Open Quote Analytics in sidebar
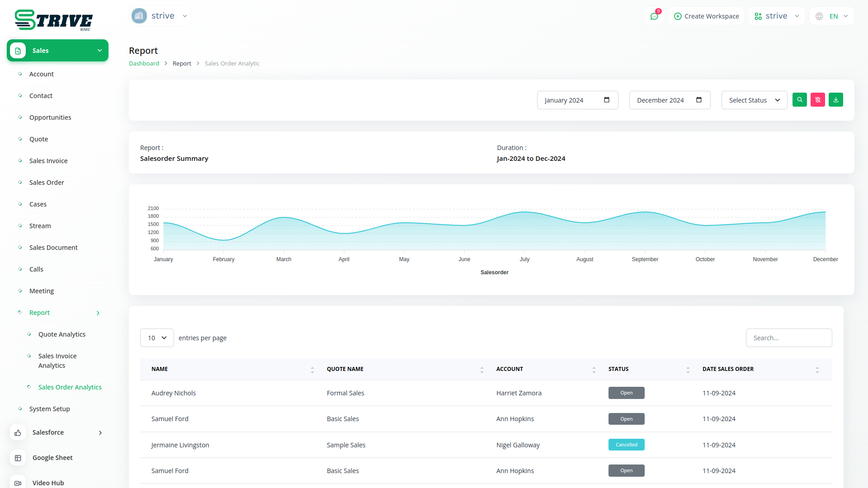Viewport: 868px width, 488px height. pyautogui.click(x=62, y=334)
